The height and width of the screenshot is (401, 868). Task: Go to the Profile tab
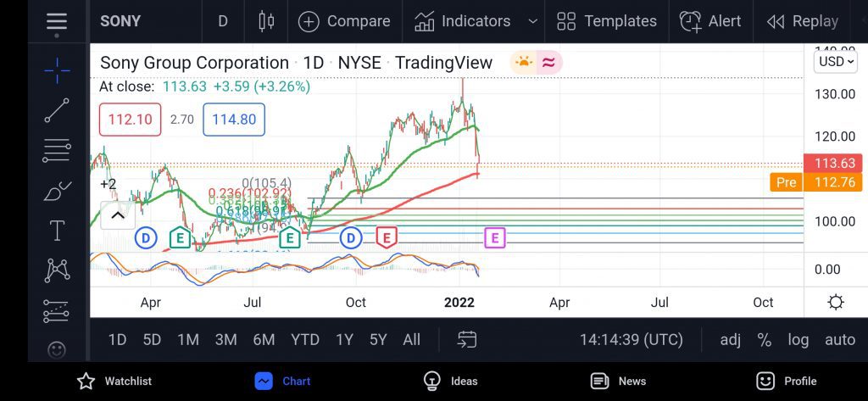coord(786,381)
